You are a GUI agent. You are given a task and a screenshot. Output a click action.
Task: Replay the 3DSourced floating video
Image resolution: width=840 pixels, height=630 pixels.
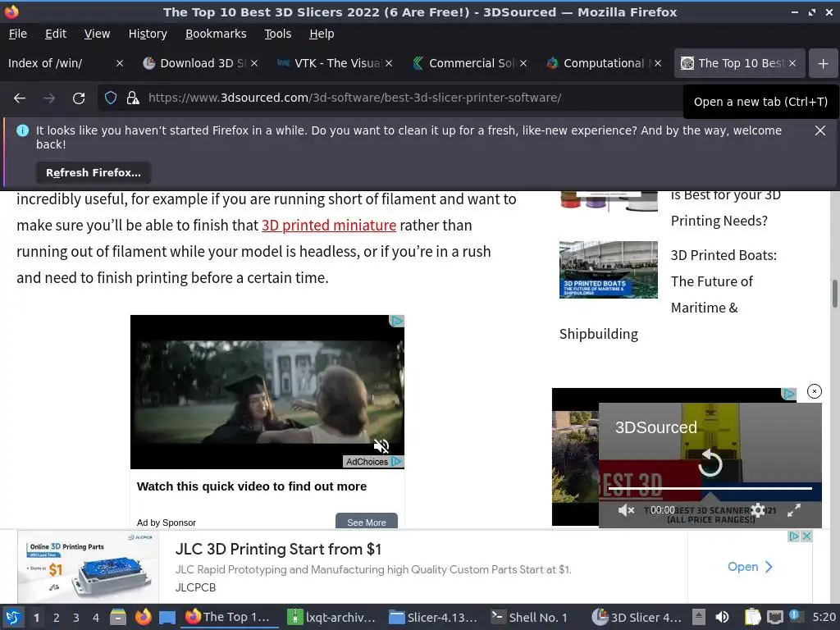click(x=710, y=463)
